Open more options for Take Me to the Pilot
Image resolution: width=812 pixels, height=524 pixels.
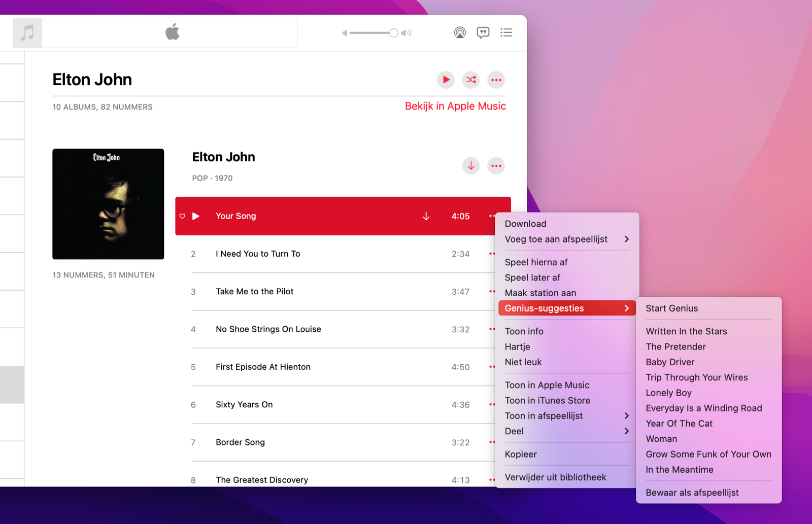click(x=492, y=291)
